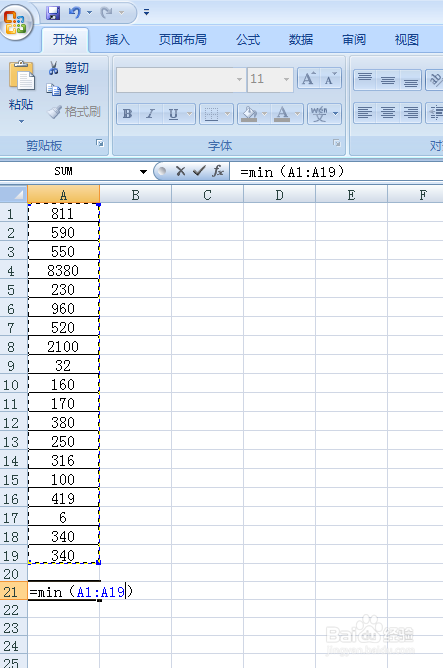Select all cells corner button
The image size is (443, 668).
coord(14,195)
